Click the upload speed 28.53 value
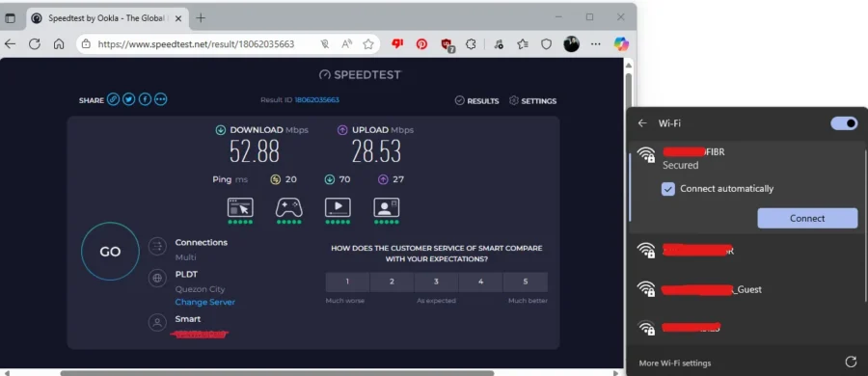The image size is (868, 376). pyautogui.click(x=376, y=151)
